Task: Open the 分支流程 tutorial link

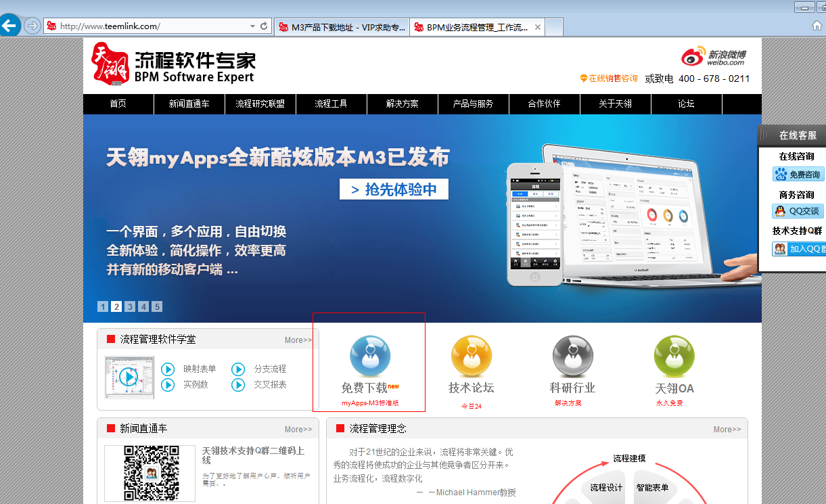Action: point(270,369)
